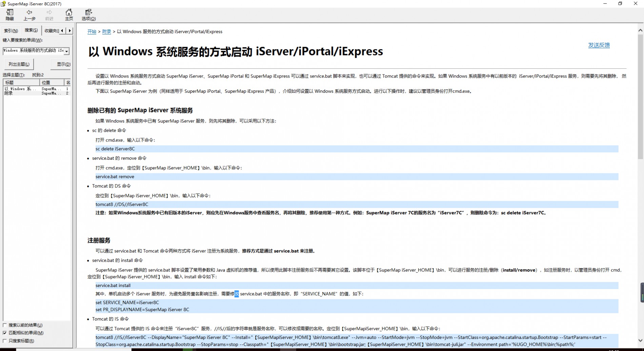Click the Forward (前进) toolbar icon

(49, 15)
